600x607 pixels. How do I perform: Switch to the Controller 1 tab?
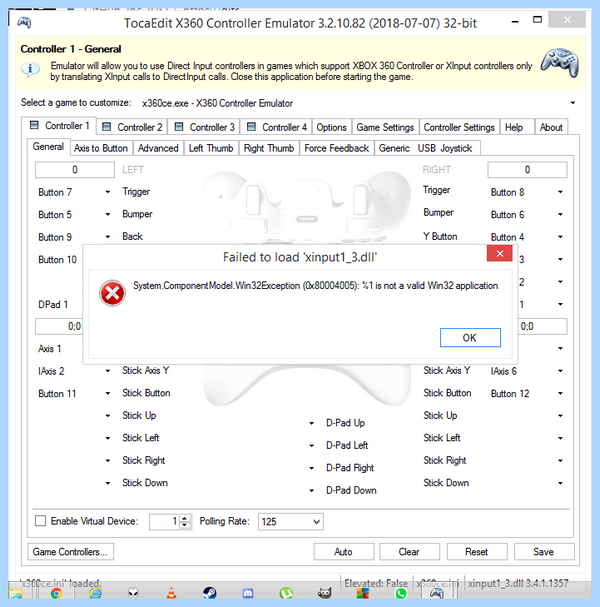[59, 126]
